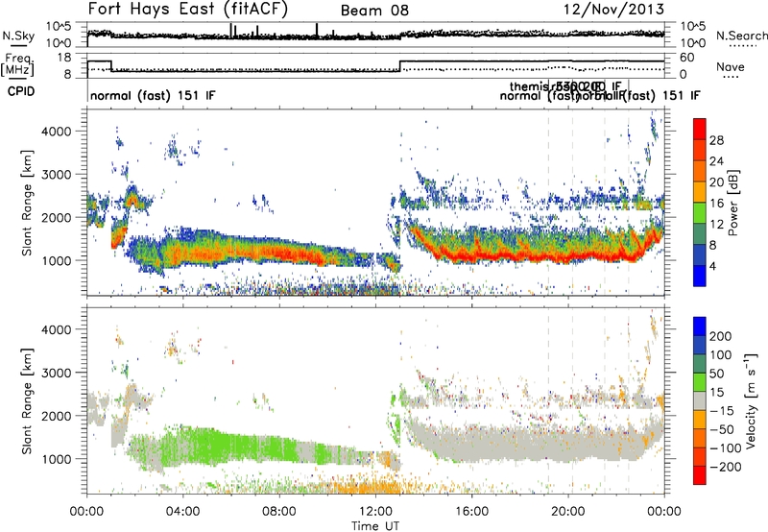Click the '12:00' time tick label
The image size is (768, 532).
point(375,512)
